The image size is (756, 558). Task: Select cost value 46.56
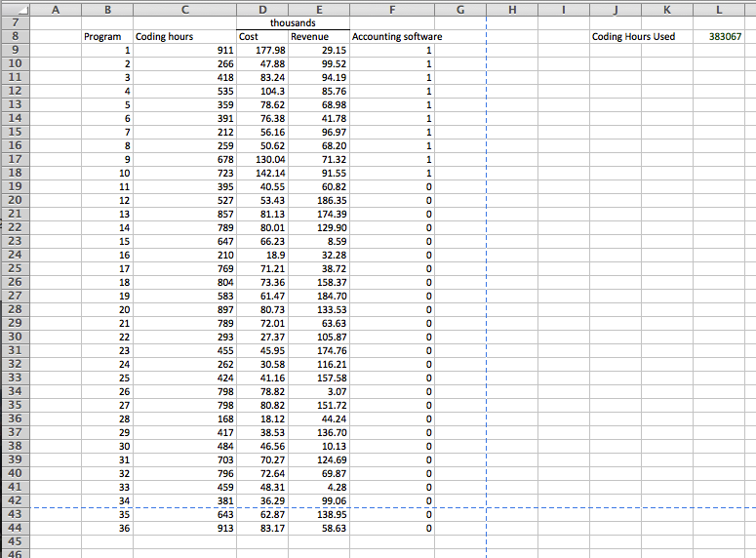click(262, 447)
